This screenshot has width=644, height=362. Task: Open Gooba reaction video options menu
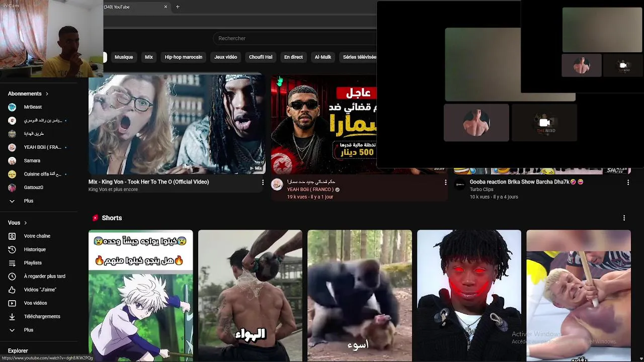(x=628, y=183)
